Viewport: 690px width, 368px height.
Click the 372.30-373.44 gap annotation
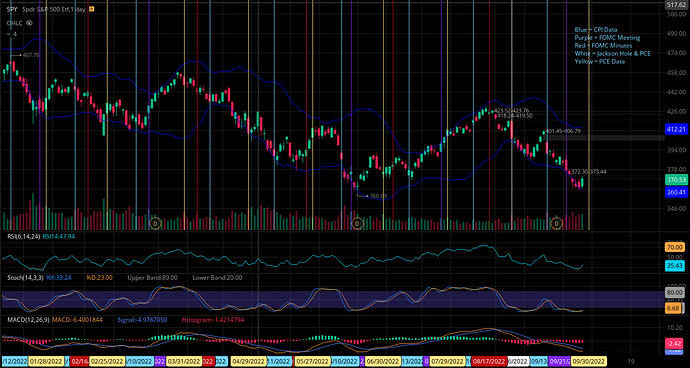tap(589, 172)
